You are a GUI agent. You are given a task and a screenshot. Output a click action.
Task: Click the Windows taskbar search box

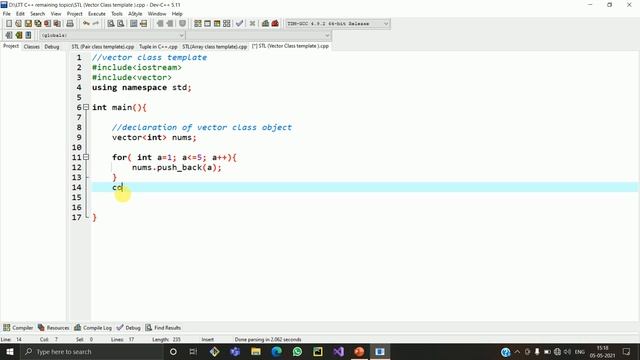[x=91, y=351]
